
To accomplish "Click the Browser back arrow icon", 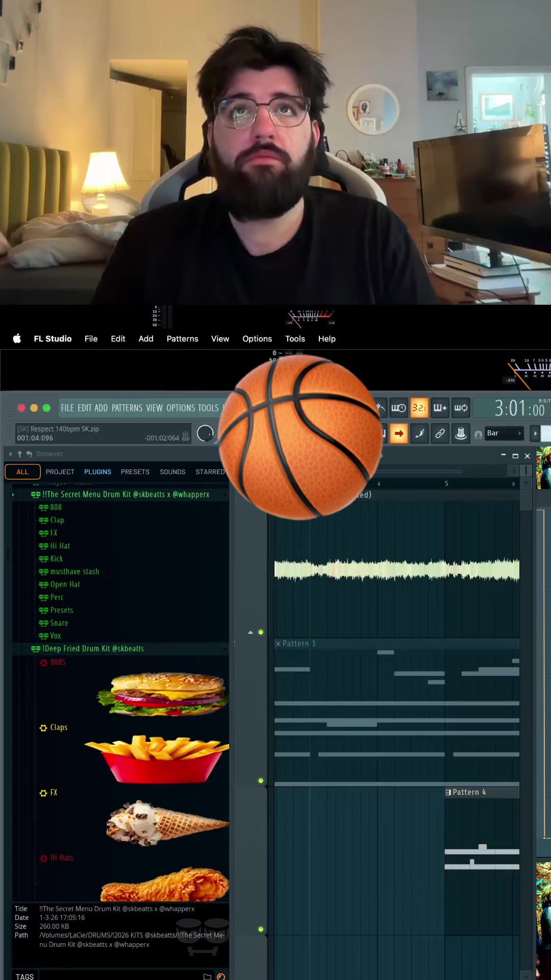I will 29,454.
